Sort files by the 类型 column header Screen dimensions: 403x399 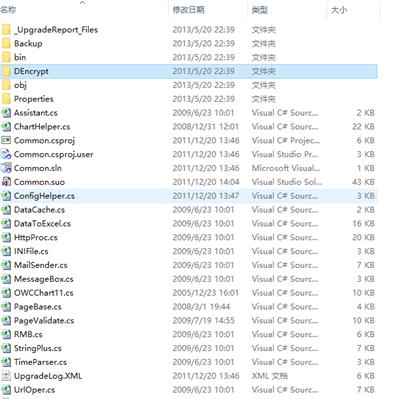tap(260, 10)
